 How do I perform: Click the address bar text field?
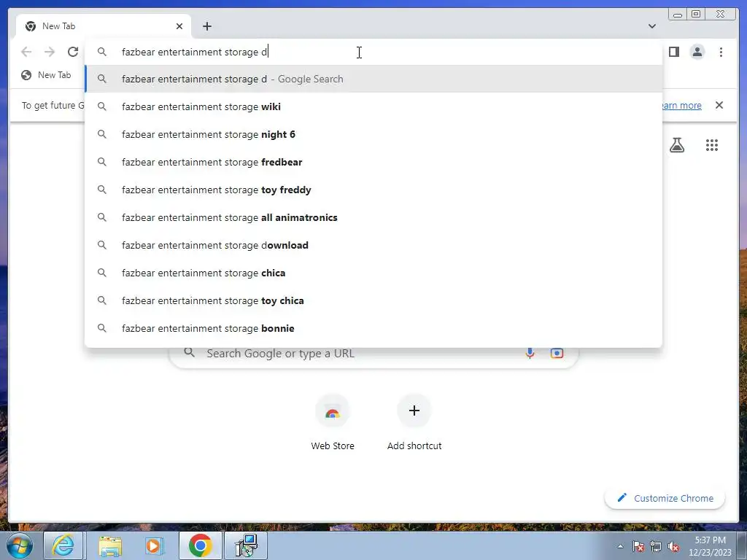click(x=373, y=52)
